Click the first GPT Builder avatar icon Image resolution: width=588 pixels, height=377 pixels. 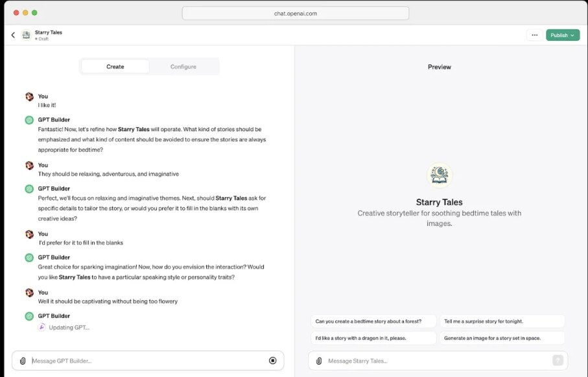tap(29, 120)
